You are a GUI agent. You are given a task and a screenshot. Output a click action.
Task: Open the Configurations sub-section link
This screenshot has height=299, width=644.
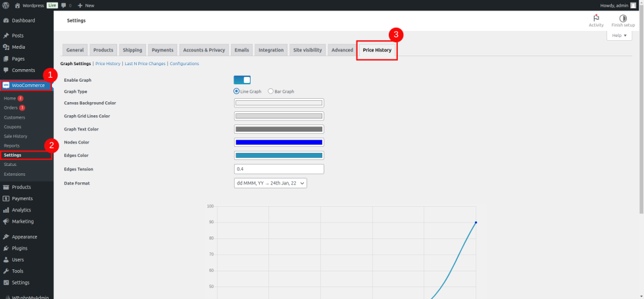pos(184,64)
